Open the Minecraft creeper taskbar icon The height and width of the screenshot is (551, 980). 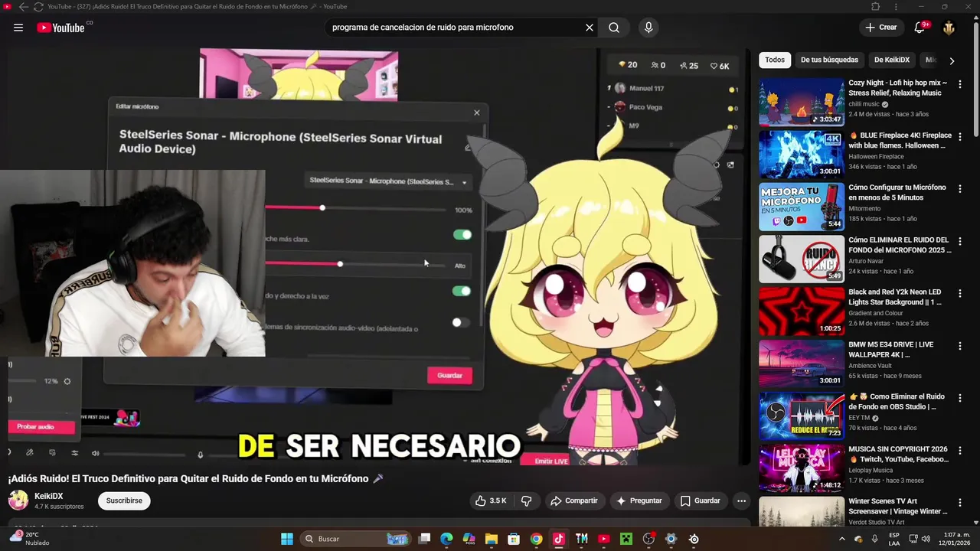626,539
